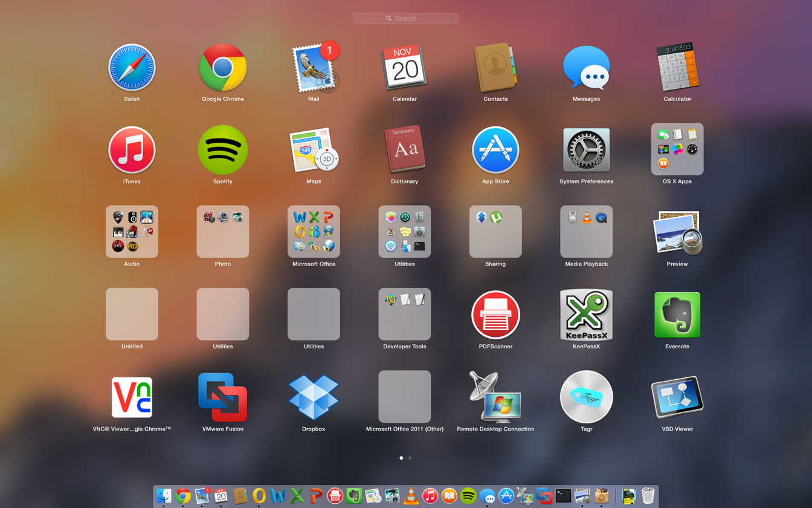The width and height of the screenshot is (812, 508).
Task: Launch Microsoft Word from the Dock
Action: point(278,496)
